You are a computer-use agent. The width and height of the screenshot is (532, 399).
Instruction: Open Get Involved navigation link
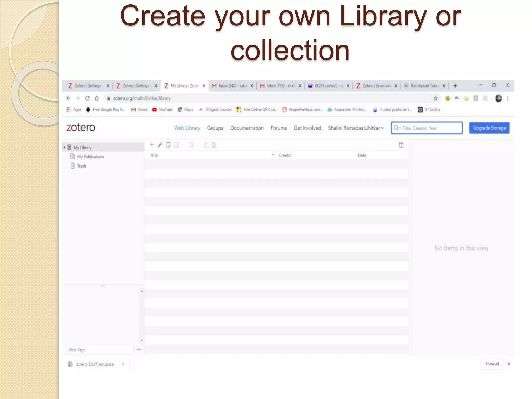point(307,128)
